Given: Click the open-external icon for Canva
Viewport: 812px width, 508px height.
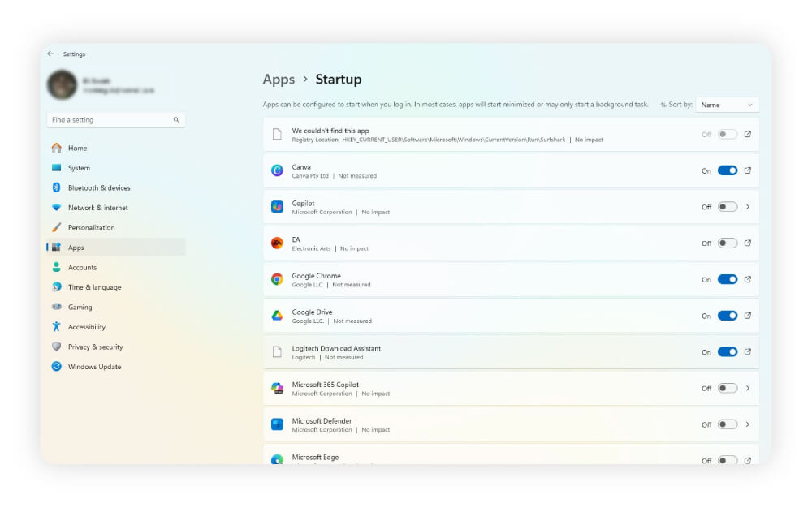Looking at the screenshot, I should (748, 170).
